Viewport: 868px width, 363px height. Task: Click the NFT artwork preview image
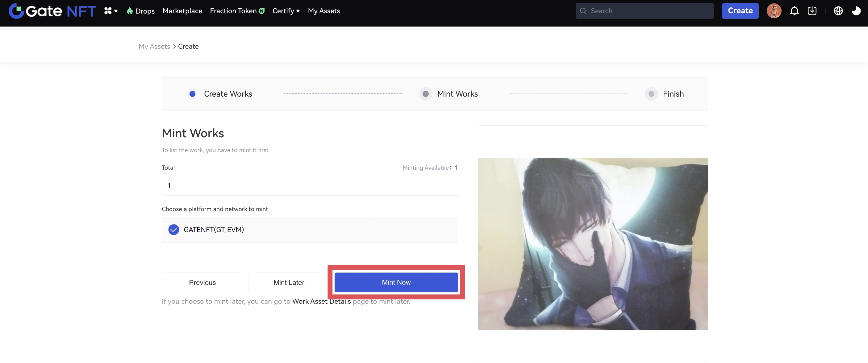pyautogui.click(x=593, y=244)
